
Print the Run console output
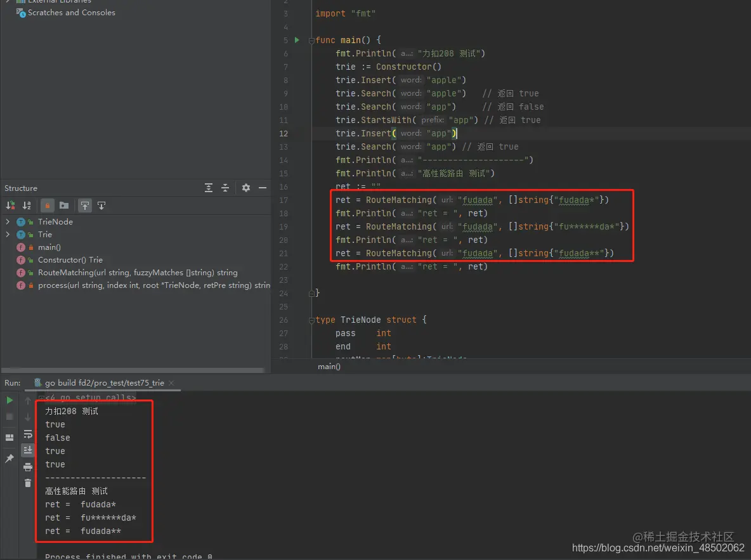click(x=28, y=467)
